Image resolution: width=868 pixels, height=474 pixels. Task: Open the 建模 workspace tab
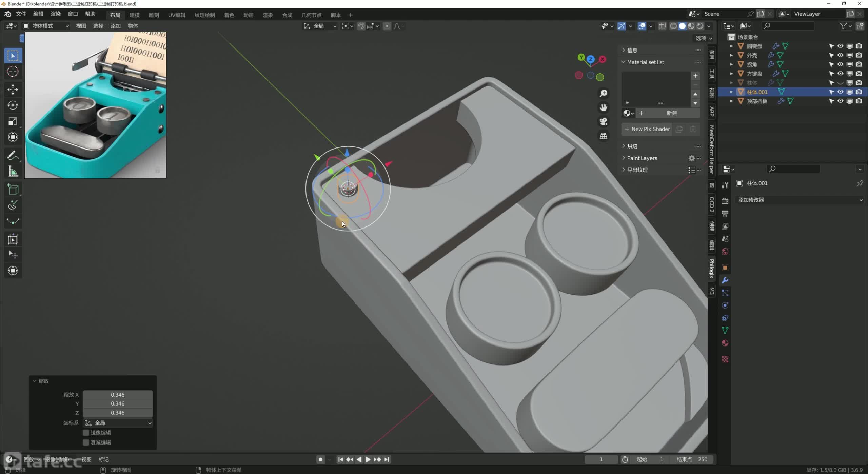pos(135,15)
